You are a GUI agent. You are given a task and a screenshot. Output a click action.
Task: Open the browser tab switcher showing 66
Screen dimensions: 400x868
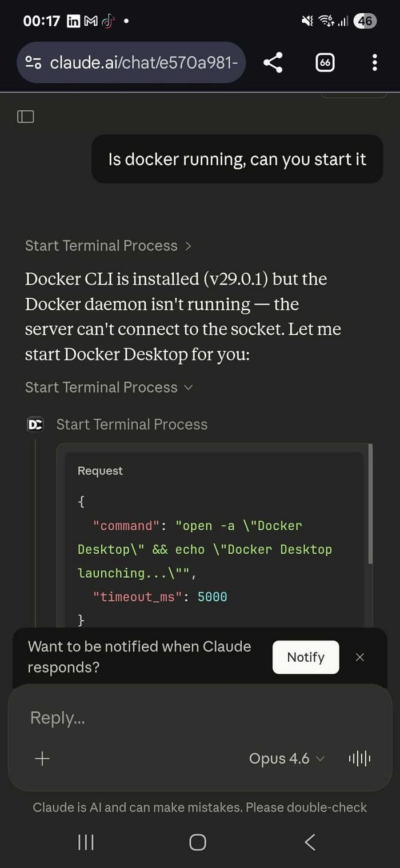(325, 62)
